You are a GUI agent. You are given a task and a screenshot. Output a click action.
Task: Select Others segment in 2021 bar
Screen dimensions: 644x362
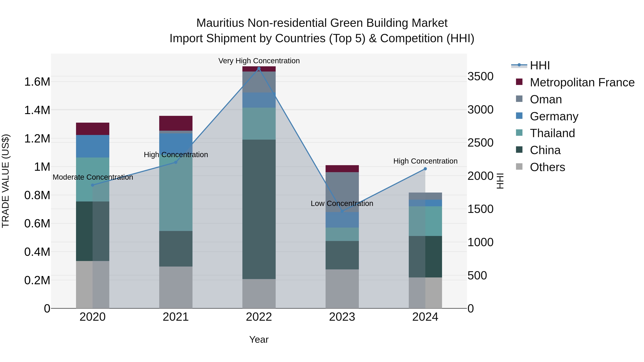pos(176,287)
